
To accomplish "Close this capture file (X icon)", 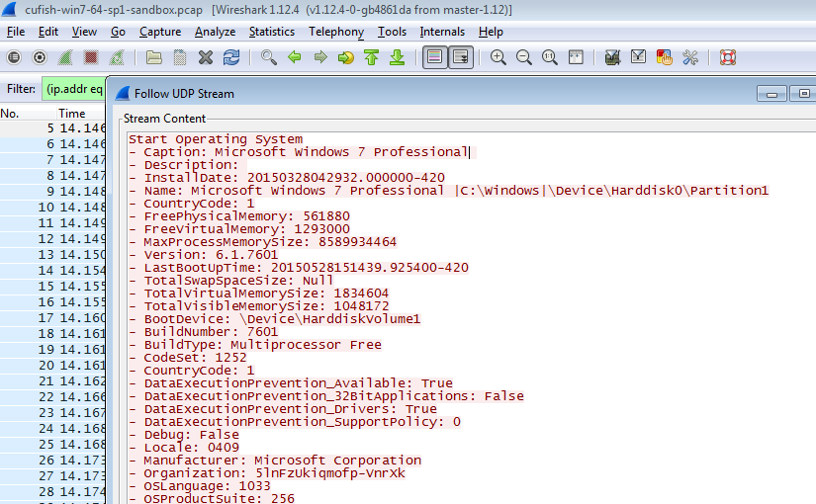I will [206, 57].
